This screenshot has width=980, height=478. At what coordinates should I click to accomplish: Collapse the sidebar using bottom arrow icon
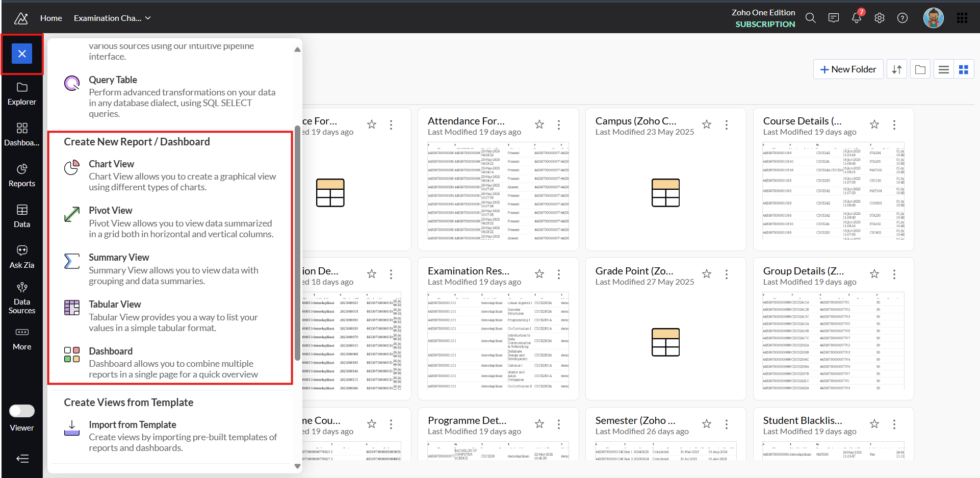22,459
